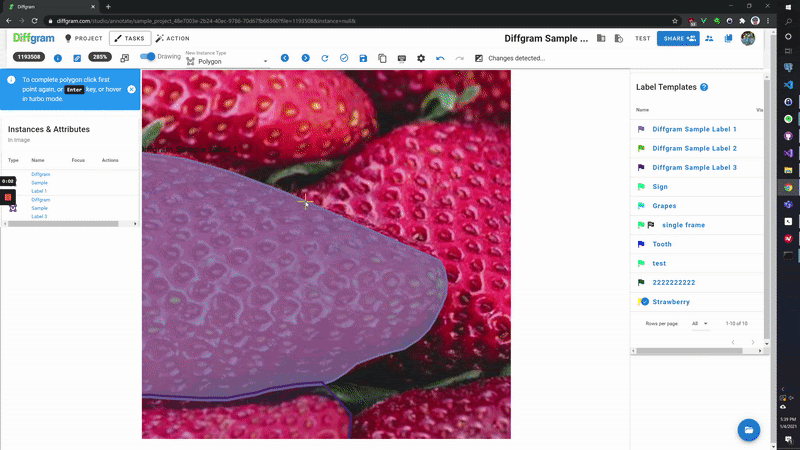Select the Grapes label template
The height and width of the screenshot is (450, 800).
point(664,206)
